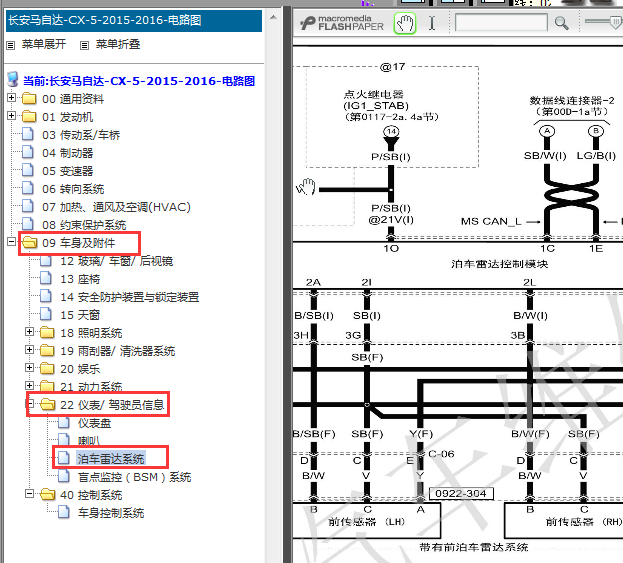This screenshot has height=563, width=623.
Task: Expand the 21 动力系统 folder
Action: 29,385
